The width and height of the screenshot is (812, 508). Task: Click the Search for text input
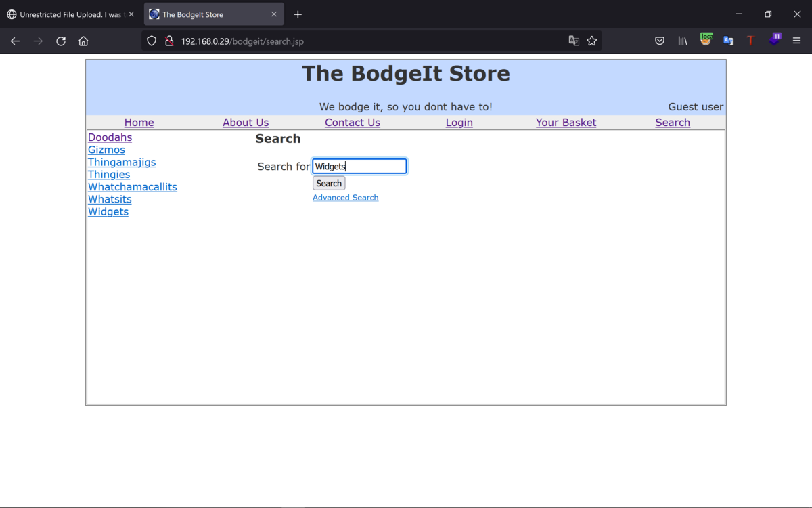click(359, 166)
